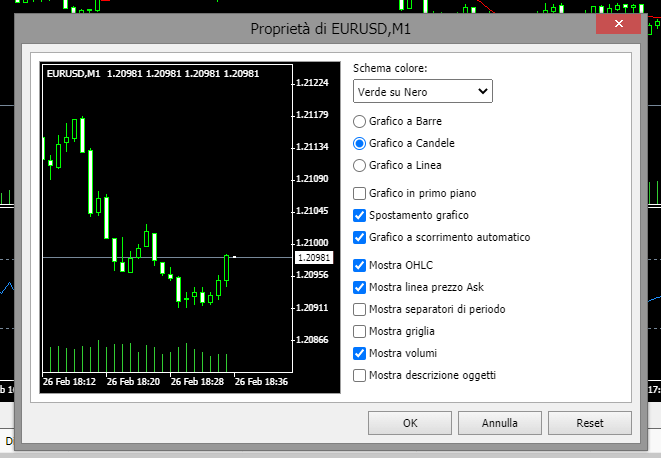Click the EURUSD,M1 OHLC header text in preview
The height and width of the screenshot is (458, 661).
[x=153, y=74]
